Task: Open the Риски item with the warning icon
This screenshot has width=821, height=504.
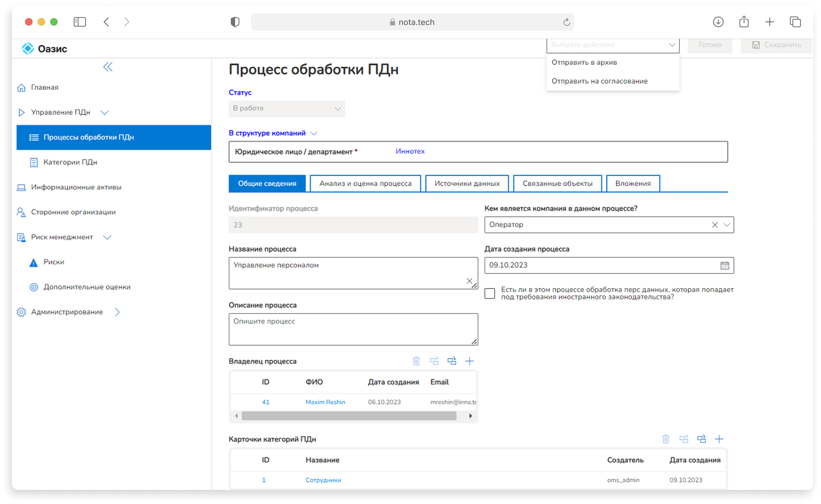Action: (53, 262)
